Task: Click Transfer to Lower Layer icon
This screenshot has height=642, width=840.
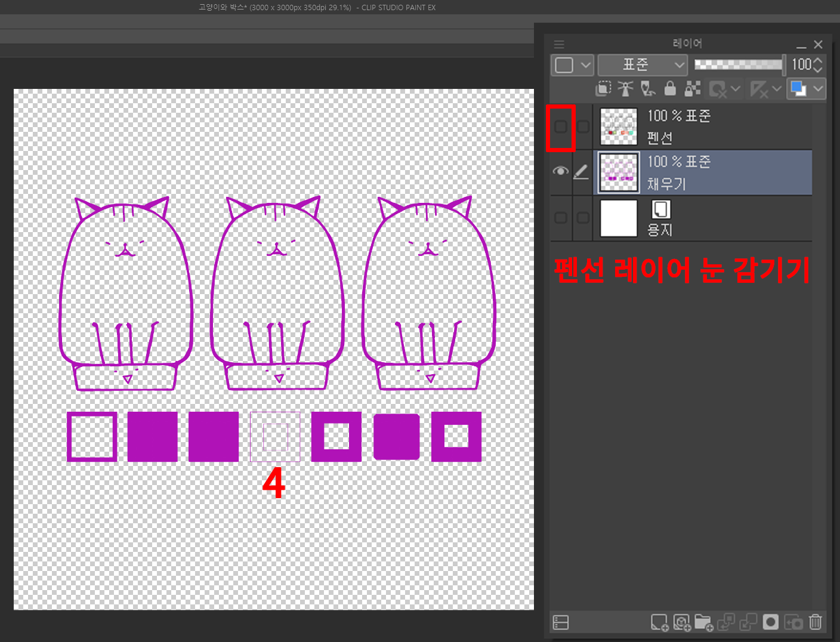Action: pyautogui.click(x=726, y=622)
